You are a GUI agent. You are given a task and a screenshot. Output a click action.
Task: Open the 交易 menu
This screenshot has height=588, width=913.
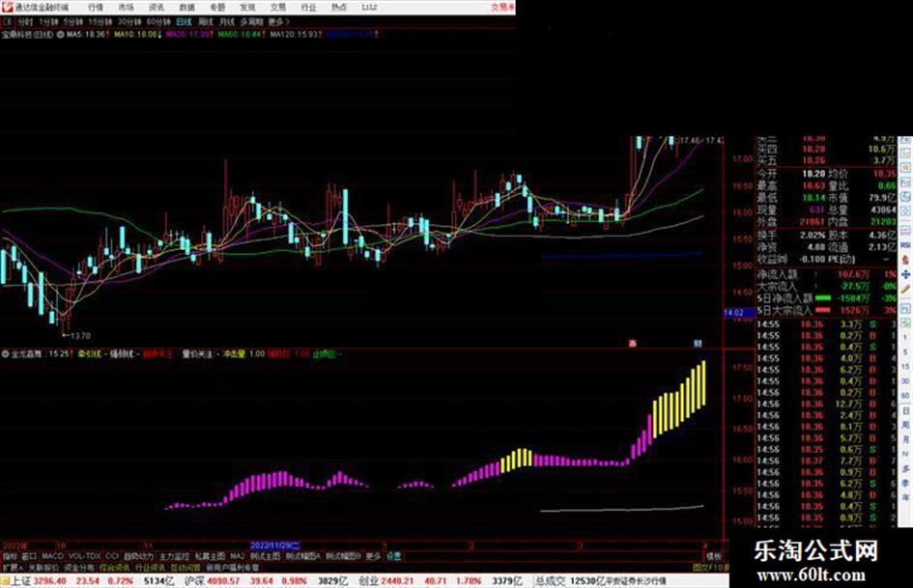click(x=278, y=8)
